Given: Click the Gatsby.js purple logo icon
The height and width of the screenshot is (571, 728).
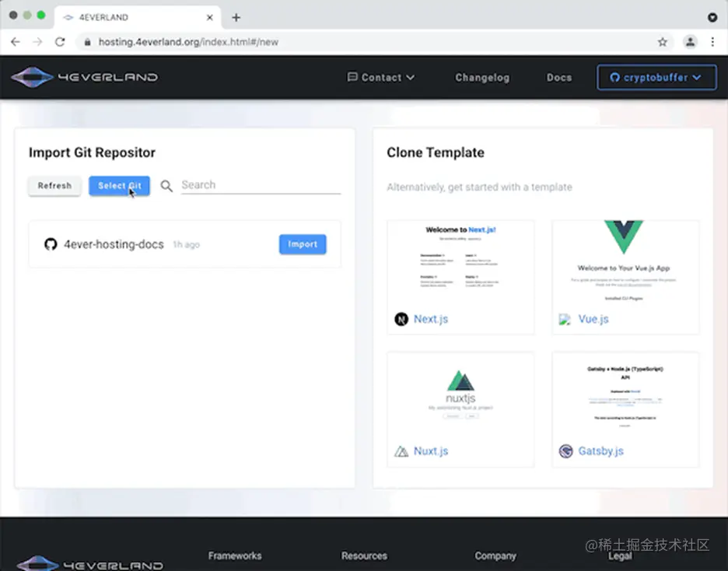Looking at the screenshot, I should (565, 450).
